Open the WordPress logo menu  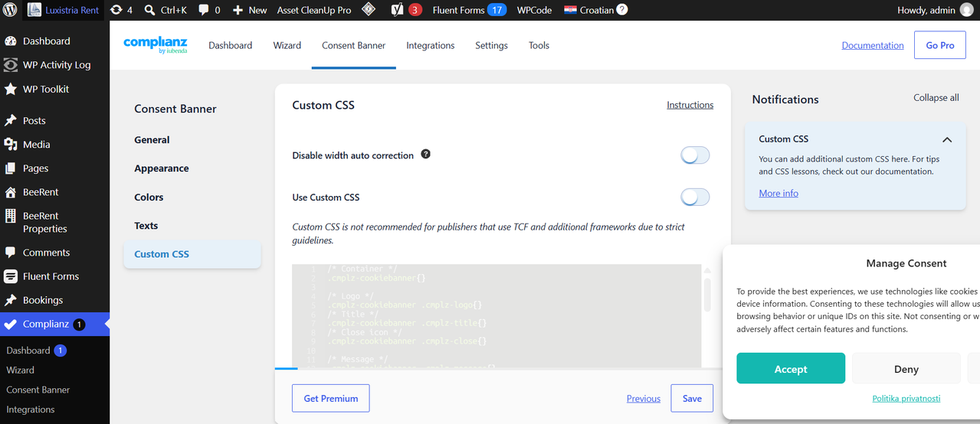coord(10,10)
